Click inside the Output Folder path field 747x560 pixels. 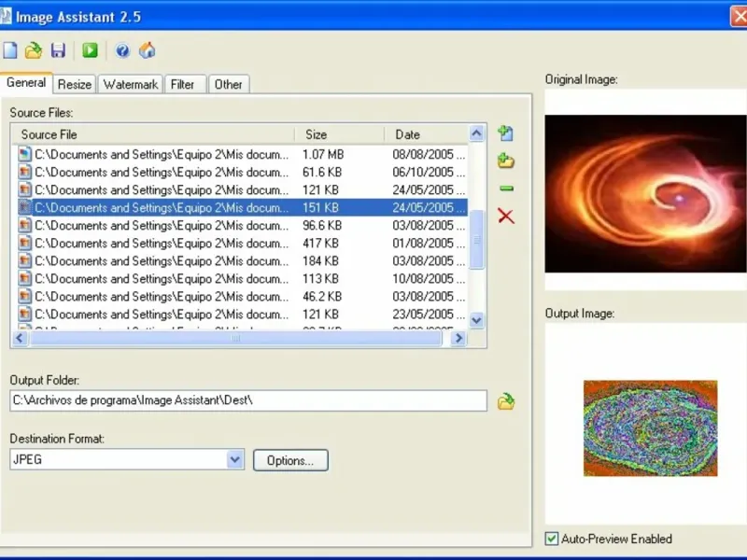[247, 400]
